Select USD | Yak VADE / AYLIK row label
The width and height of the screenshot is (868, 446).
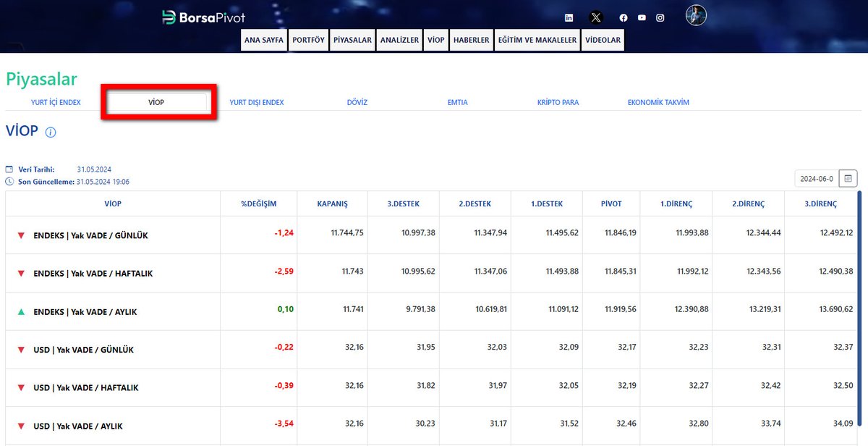point(78,426)
